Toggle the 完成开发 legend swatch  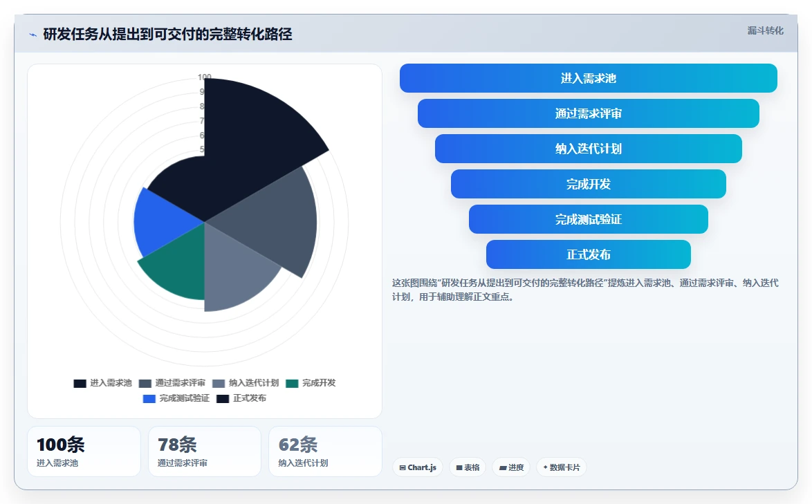(292, 384)
